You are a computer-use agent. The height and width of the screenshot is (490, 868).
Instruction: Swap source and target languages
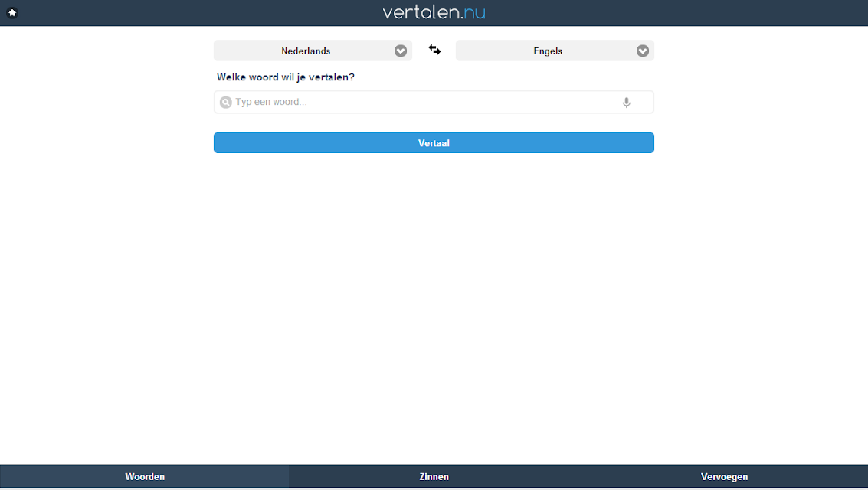(x=434, y=51)
